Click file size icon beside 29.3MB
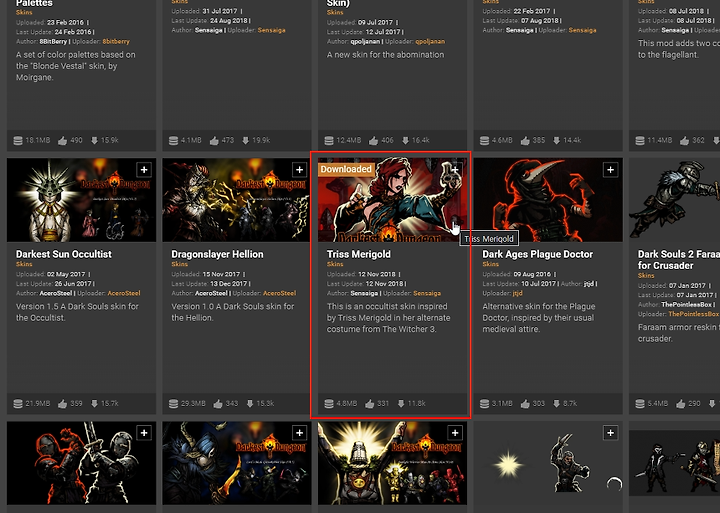Screen dimensions: 720x513 (x=174, y=404)
